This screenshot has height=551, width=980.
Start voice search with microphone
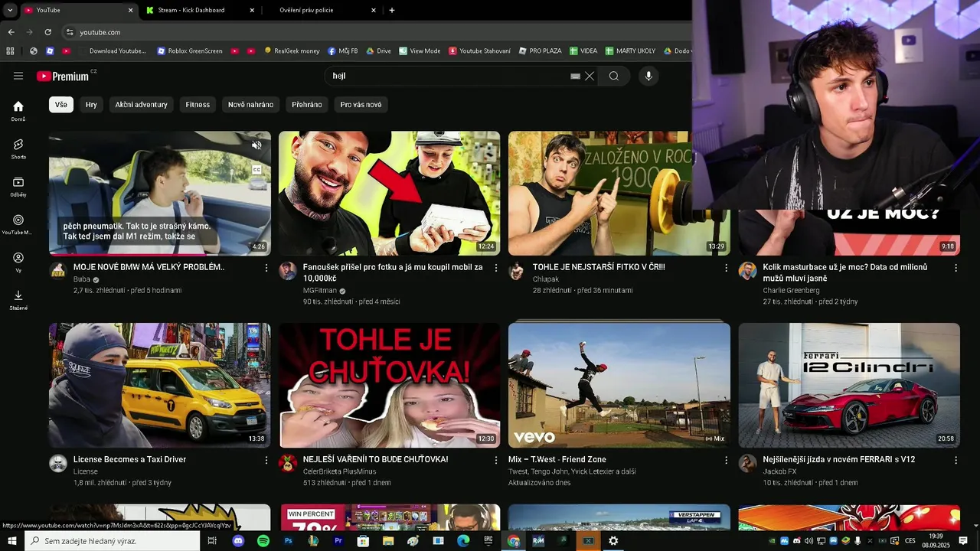(x=648, y=76)
